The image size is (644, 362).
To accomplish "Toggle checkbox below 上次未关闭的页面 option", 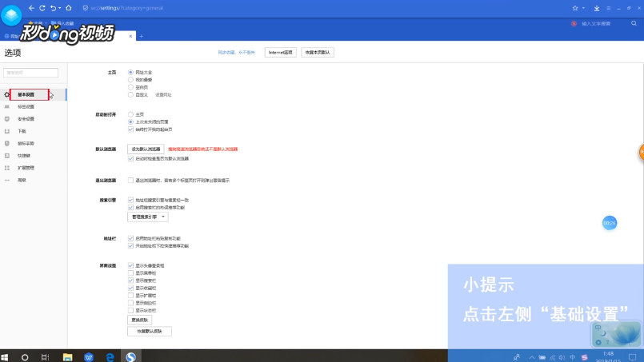I will [x=130, y=129].
